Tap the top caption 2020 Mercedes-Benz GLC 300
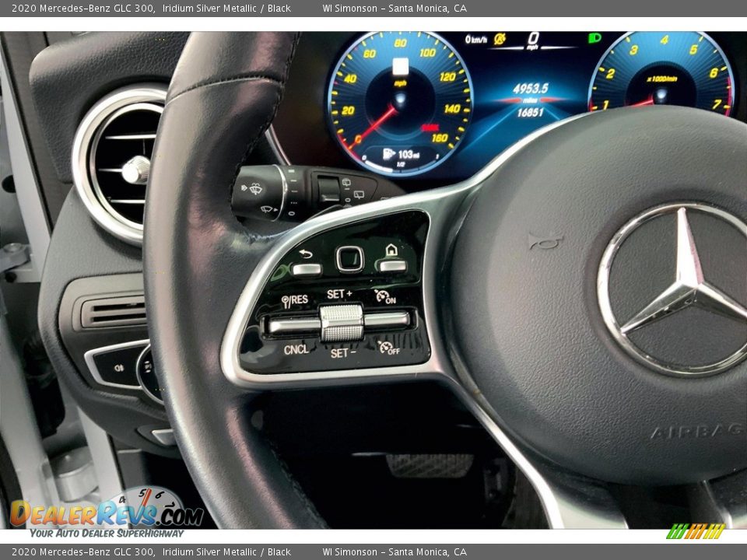This screenshot has width=747, height=560. tap(83, 8)
